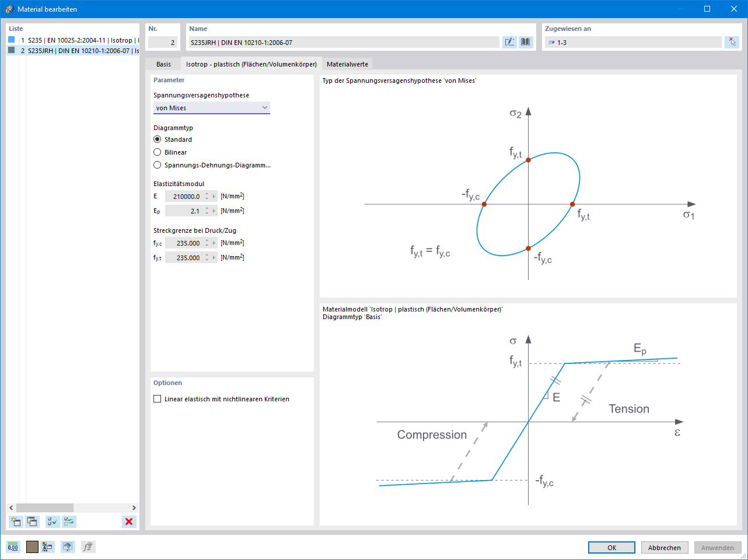Image resolution: width=748 pixels, height=560 pixels.
Task: Open the options arrow beside E value
Action: pyautogui.click(x=214, y=197)
